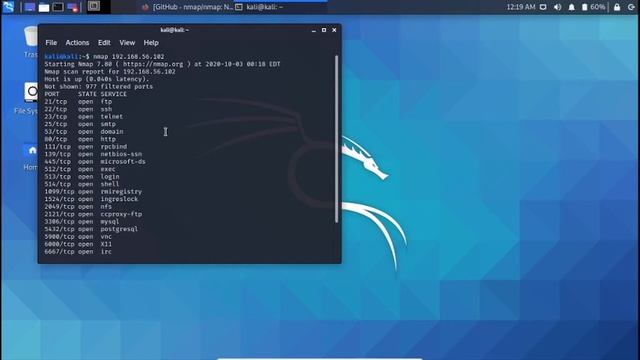
Task: Click the '25/tcp open smtp' row
Action: pyautogui.click(x=80, y=124)
